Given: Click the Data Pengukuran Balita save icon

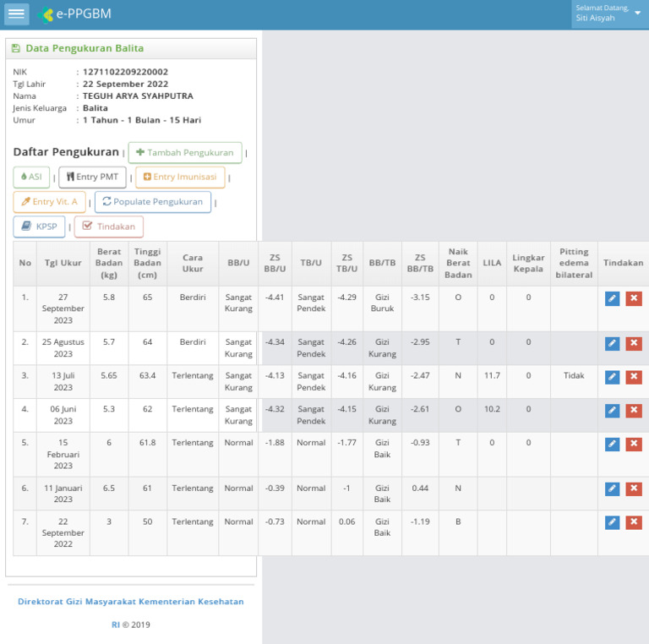Looking at the screenshot, I should [16, 48].
